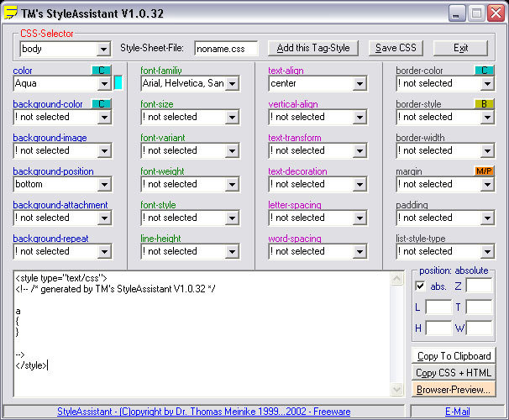Expand the font-family dropdown

(232, 83)
